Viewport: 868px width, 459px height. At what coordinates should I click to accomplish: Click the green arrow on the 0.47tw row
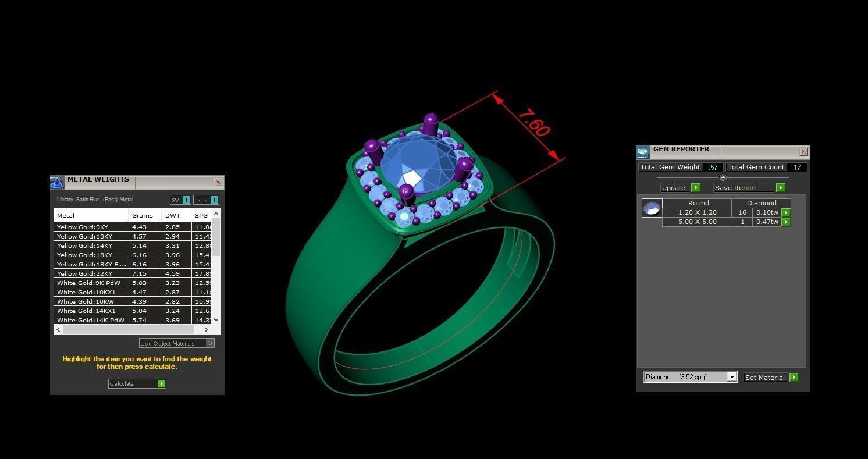pyautogui.click(x=786, y=222)
